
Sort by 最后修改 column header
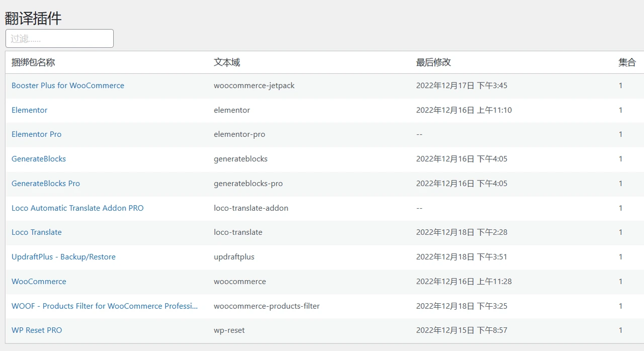pos(433,62)
